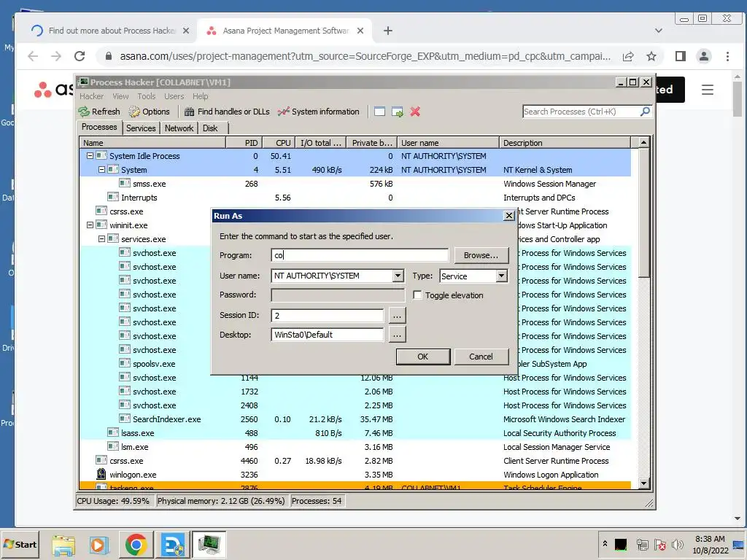Click process list scroll down arrow

coord(643,483)
